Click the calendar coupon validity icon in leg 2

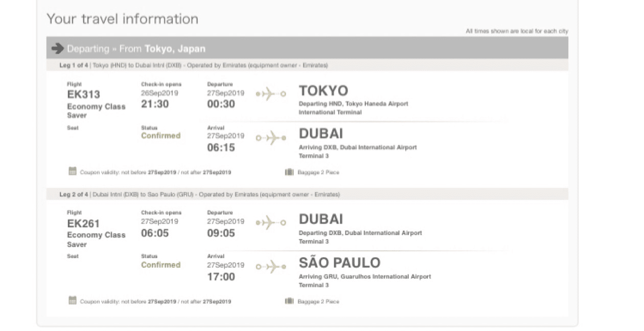pyautogui.click(x=73, y=300)
